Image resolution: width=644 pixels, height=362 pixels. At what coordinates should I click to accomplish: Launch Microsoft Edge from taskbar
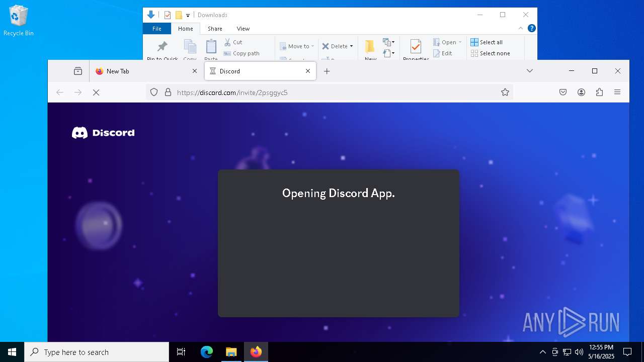tap(207, 352)
